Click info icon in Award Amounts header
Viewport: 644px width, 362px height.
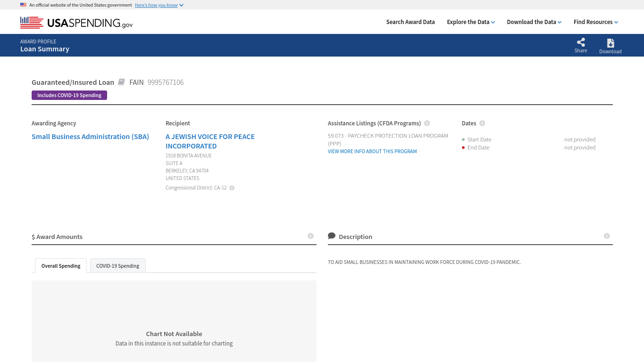pos(310,236)
